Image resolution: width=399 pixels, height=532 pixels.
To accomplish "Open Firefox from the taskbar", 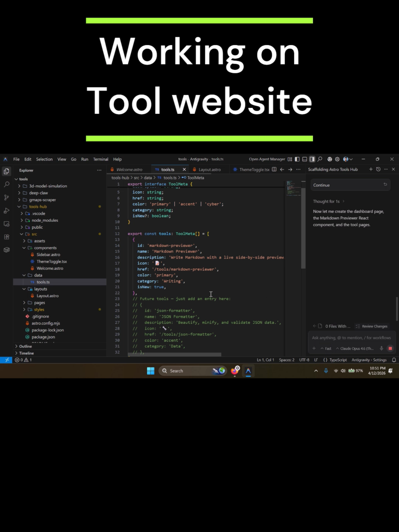I will coord(235,371).
